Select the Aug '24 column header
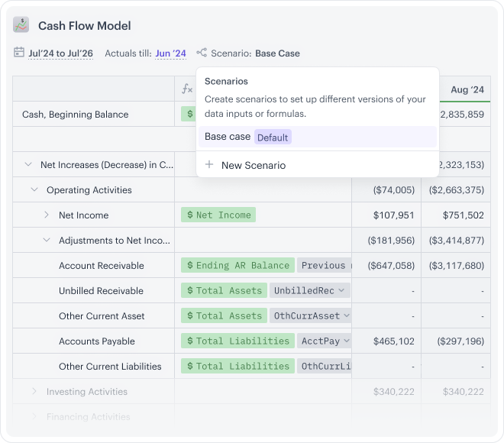The width and height of the screenshot is (504, 443). 467,89
